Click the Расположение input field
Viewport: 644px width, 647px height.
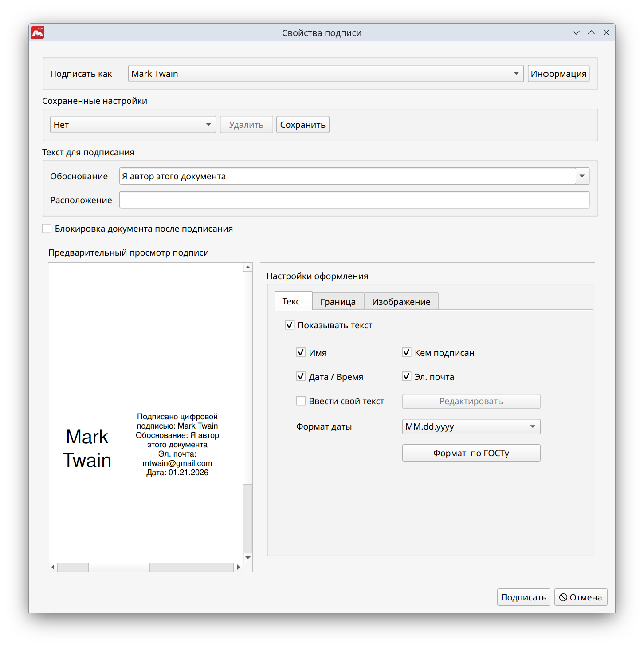coord(354,200)
